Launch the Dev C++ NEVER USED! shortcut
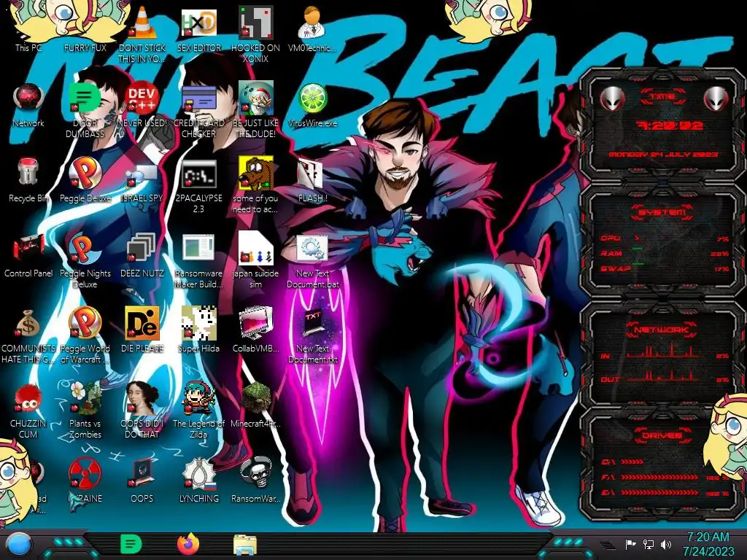The height and width of the screenshot is (560, 747). (x=142, y=98)
